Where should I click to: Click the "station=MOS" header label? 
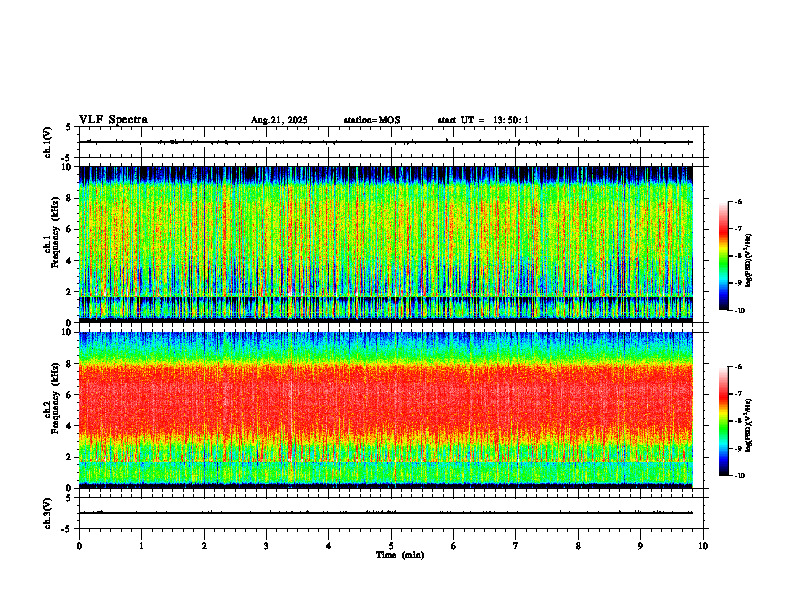tap(372, 120)
